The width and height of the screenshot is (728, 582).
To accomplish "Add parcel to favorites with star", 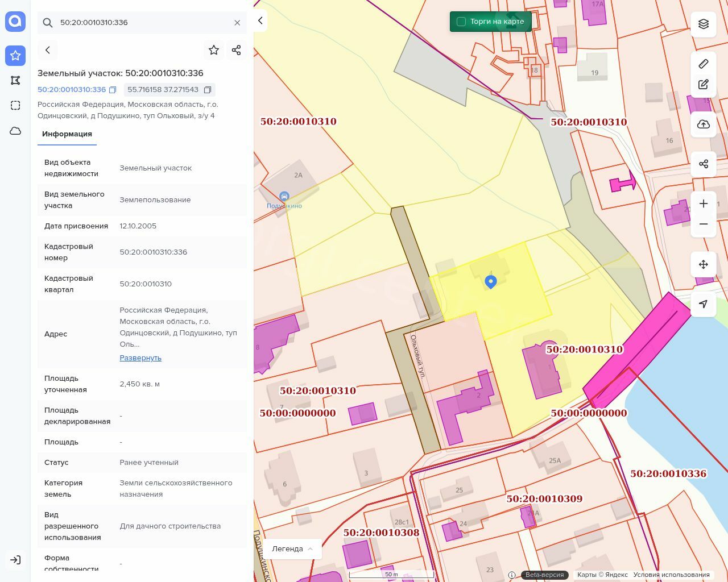I will coord(214,50).
